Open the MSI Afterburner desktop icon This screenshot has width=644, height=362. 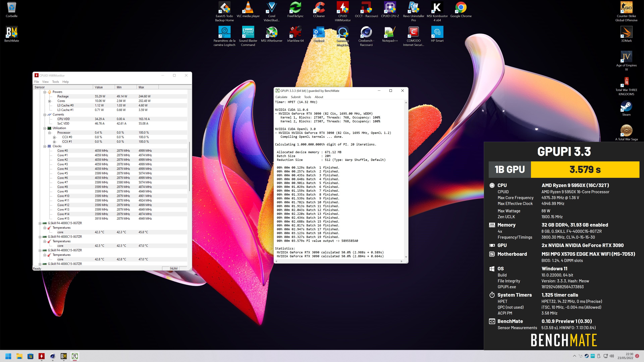272,35
